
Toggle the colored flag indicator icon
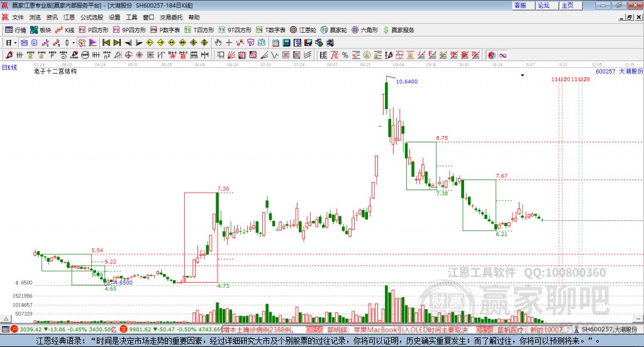coord(93,43)
